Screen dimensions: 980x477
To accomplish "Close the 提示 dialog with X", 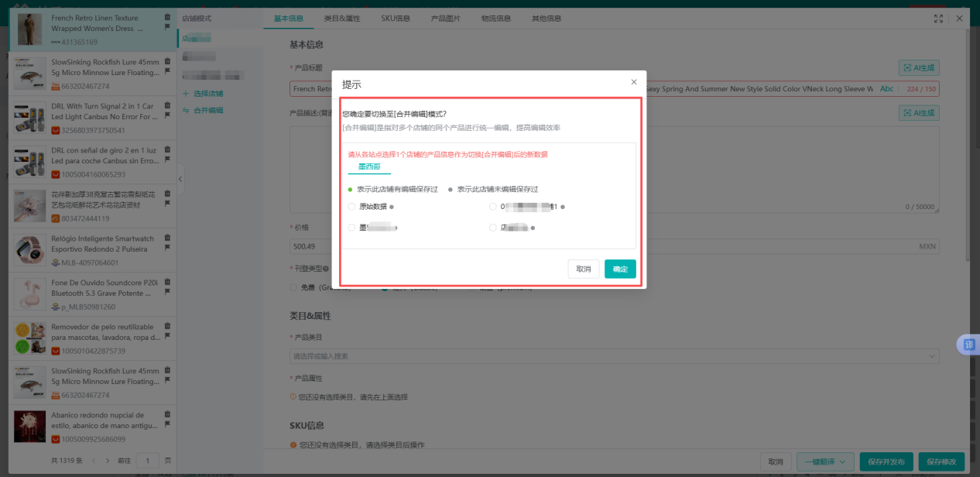I will (x=634, y=82).
